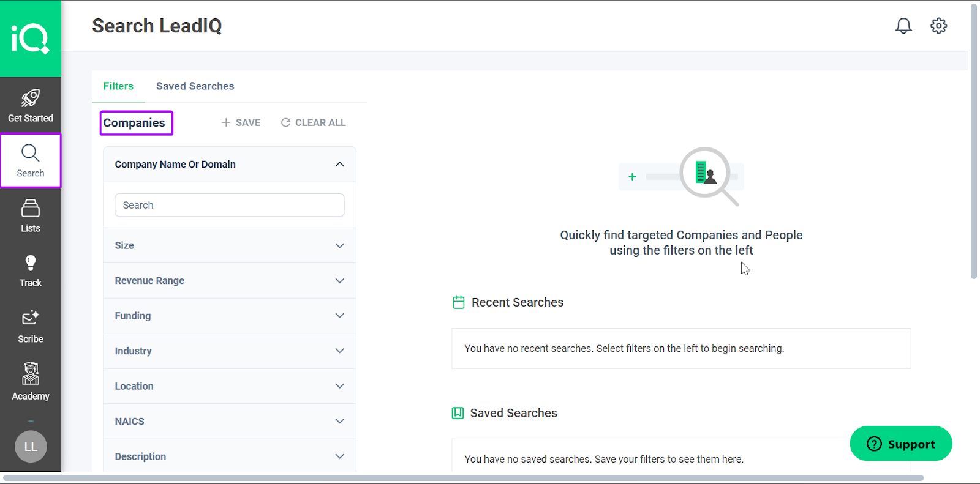Switch to the Saved Searches tab
This screenshot has width=980, height=484.
point(195,86)
